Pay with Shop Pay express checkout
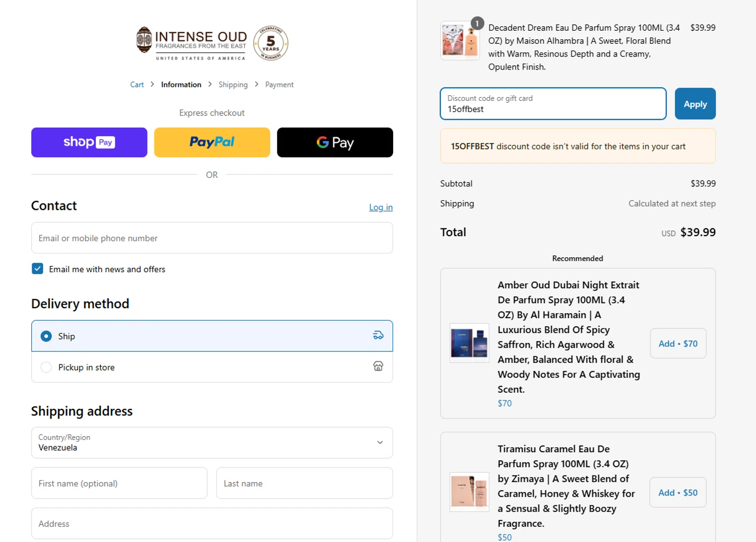The width and height of the screenshot is (756, 542). point(89,142)
